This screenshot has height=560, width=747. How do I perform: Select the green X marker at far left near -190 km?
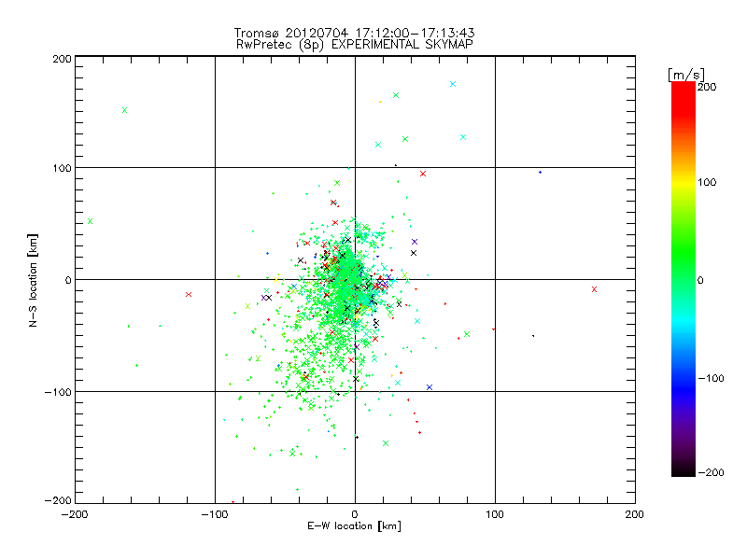(x=90, y=221)
